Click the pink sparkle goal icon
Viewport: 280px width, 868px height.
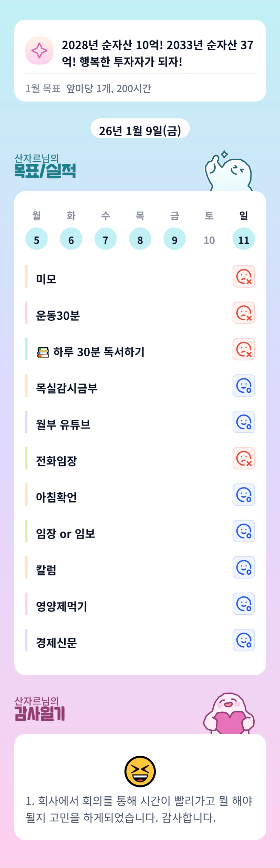(39, 51)
